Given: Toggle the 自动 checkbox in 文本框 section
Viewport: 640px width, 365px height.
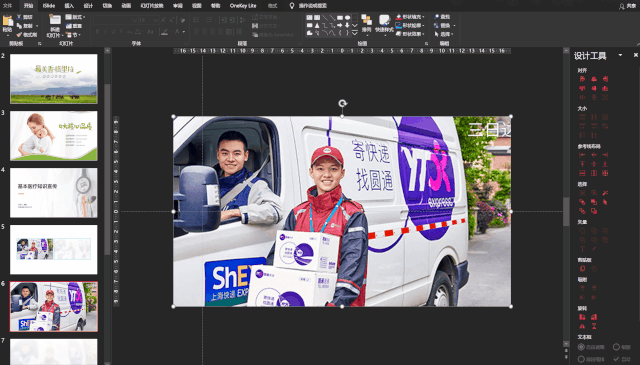Looking at the screenshot, I should point(617,359).
